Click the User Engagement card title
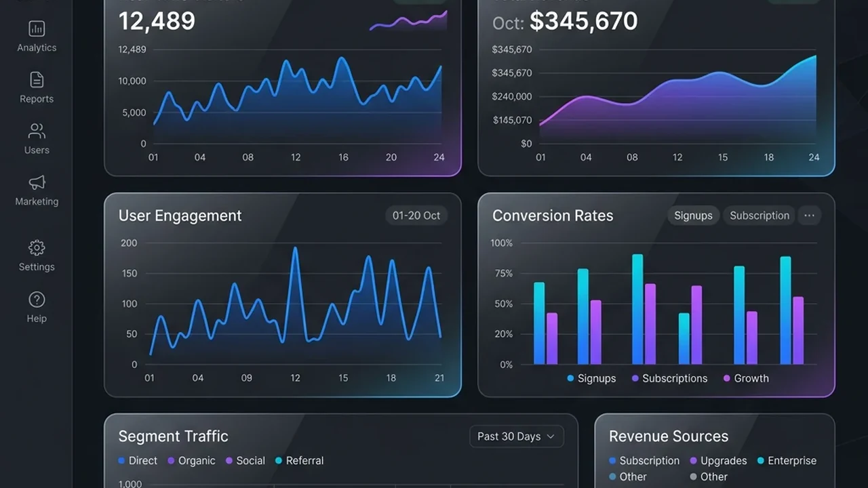Screen dimensions: 868x488 tap(180, 216)
